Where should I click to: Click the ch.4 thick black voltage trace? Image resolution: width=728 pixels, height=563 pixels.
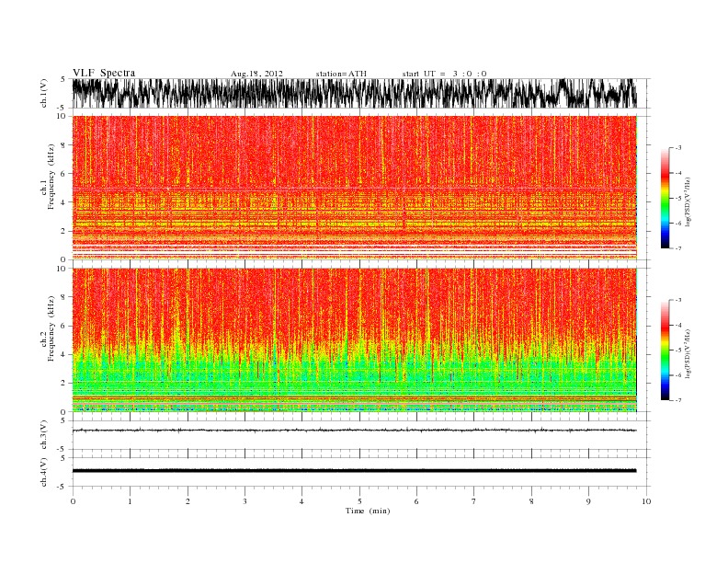[x=354, y=471]
